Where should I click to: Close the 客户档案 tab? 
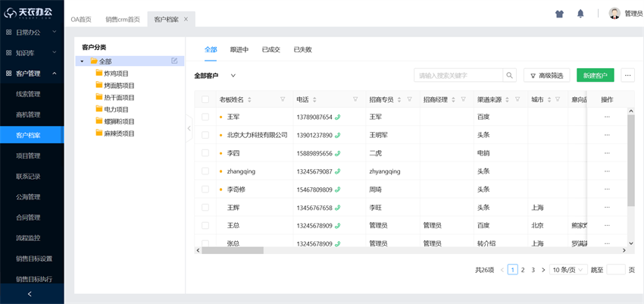186,19
